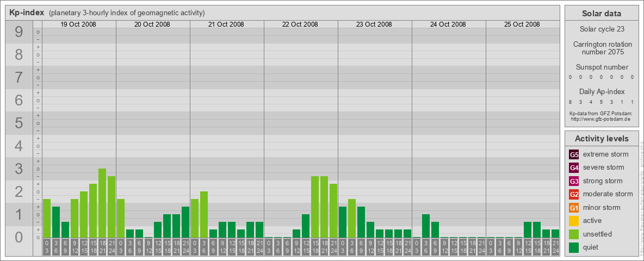Click the 24 Oct 3-6h dark green bar

point(425,226)
